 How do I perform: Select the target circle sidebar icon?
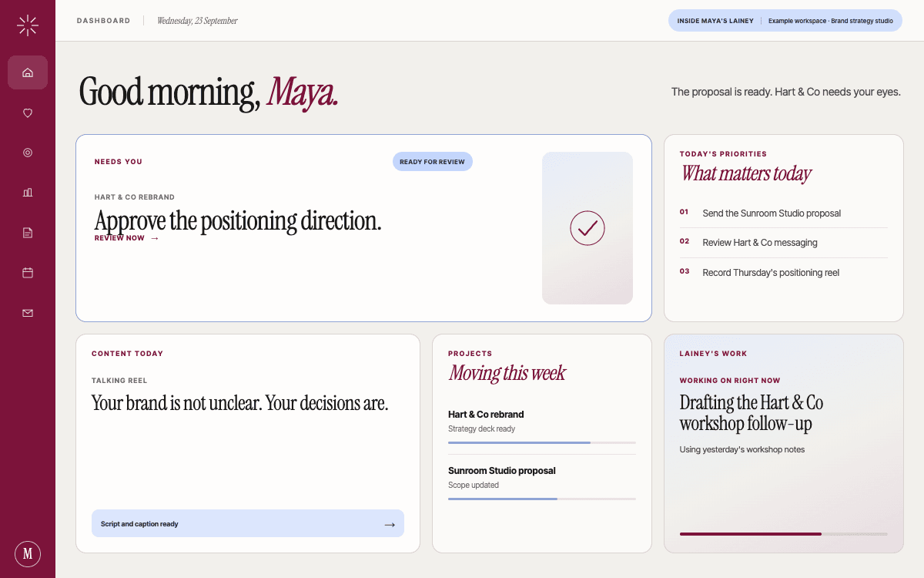(x=28, y=153)
